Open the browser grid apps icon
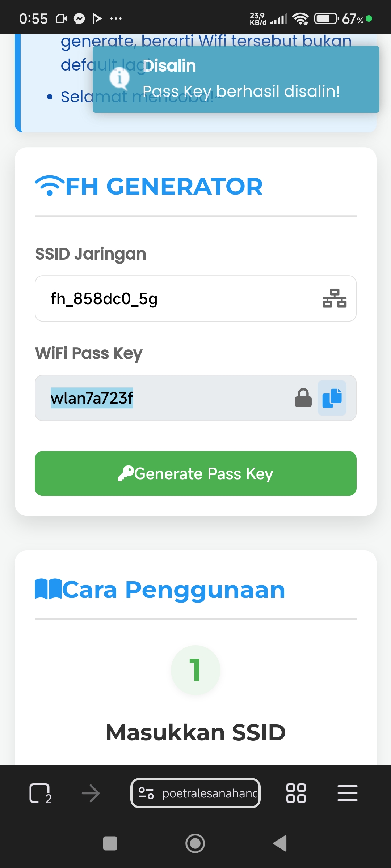Screen dimensions: 391x868 (x=296, y=793)
